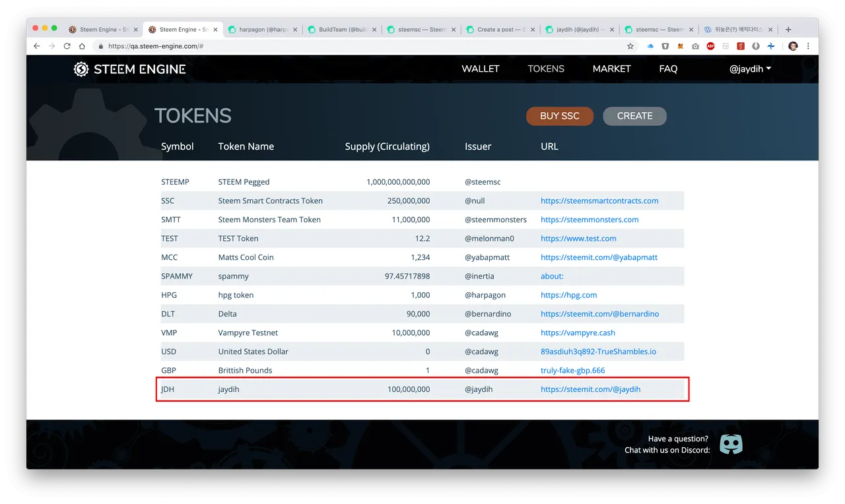Click the about: link for SPAMMY

tap(552, 276)
